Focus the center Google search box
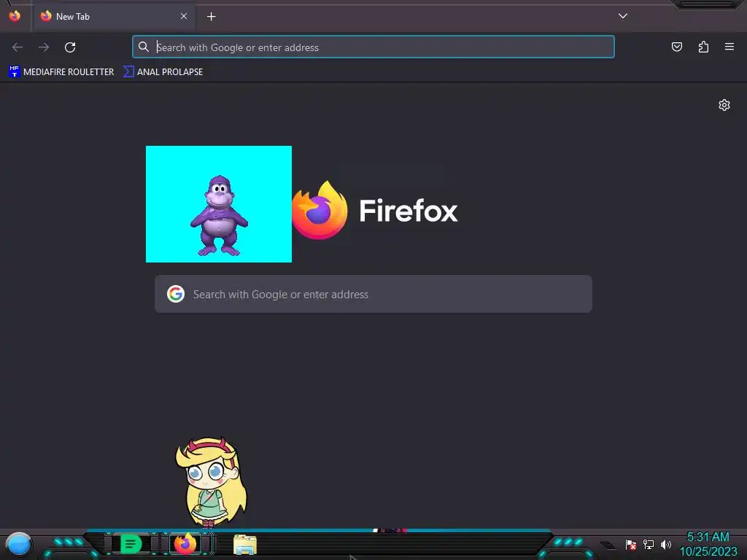This screenshot has height=560, width=747. 373,294
